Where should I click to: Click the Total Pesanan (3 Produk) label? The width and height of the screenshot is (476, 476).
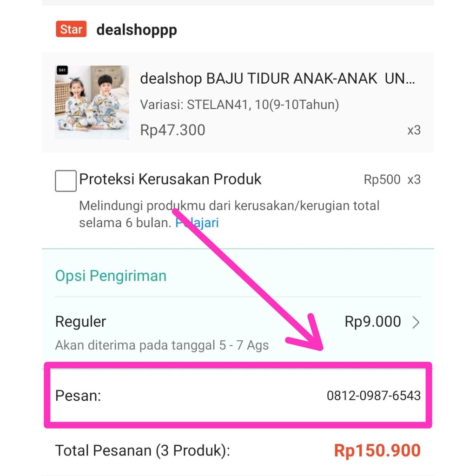pyautogui.click(x=143, y=450)
